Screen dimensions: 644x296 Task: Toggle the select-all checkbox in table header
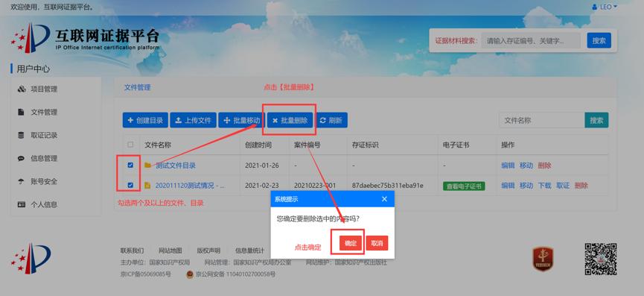(x=130, y=145)
